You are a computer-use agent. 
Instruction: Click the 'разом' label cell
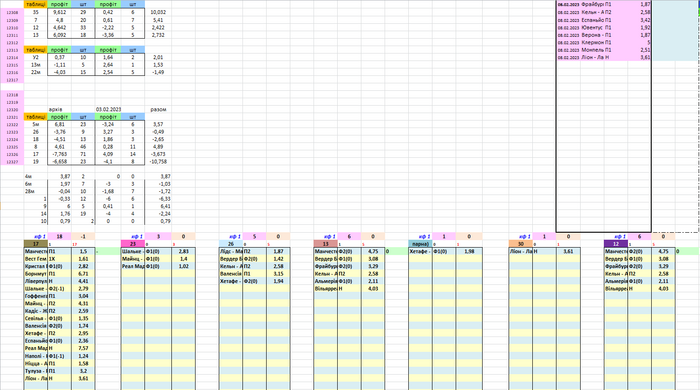(x=158, y=109)
